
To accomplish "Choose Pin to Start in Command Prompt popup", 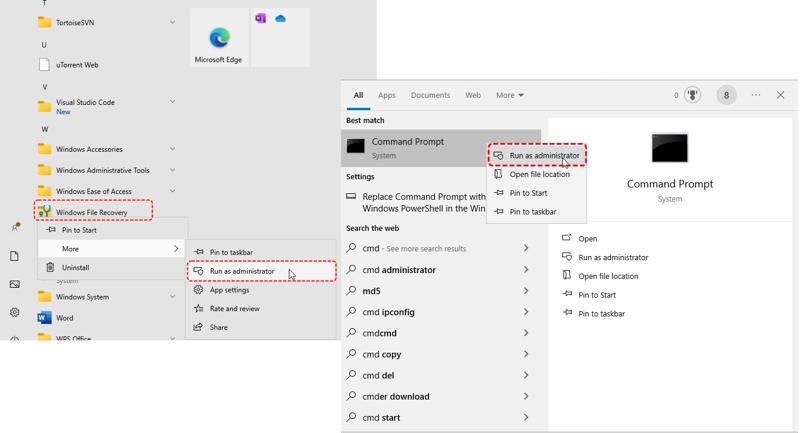I will (x=537, y=193).
